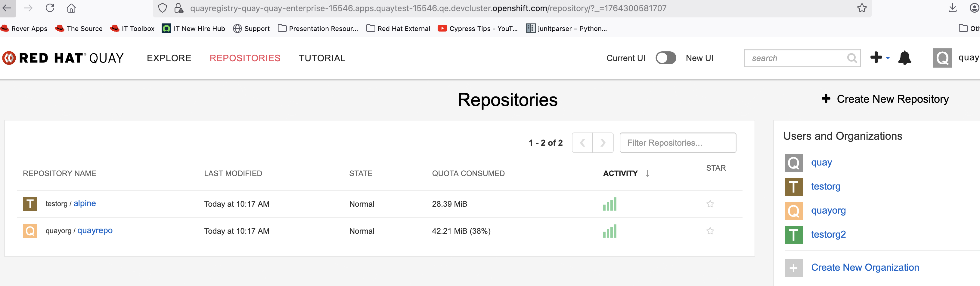Bookmark this page with the star icon
Image resolution: width=980 pixels, height=286 pixels.
point(862,8)
